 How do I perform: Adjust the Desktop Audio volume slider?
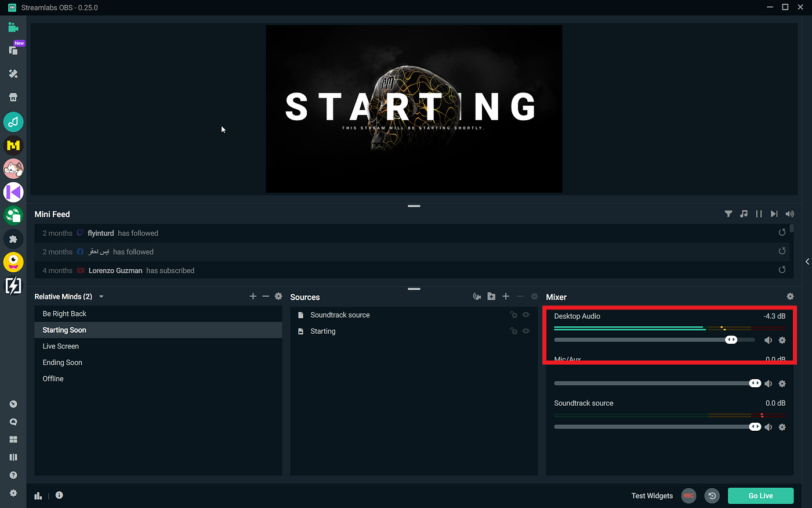click(654, 340)
